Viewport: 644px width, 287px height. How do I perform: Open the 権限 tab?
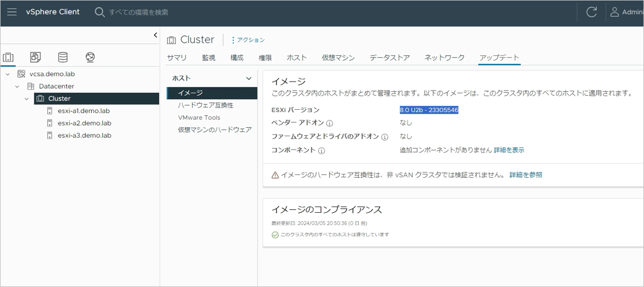[x=265, y=57]
